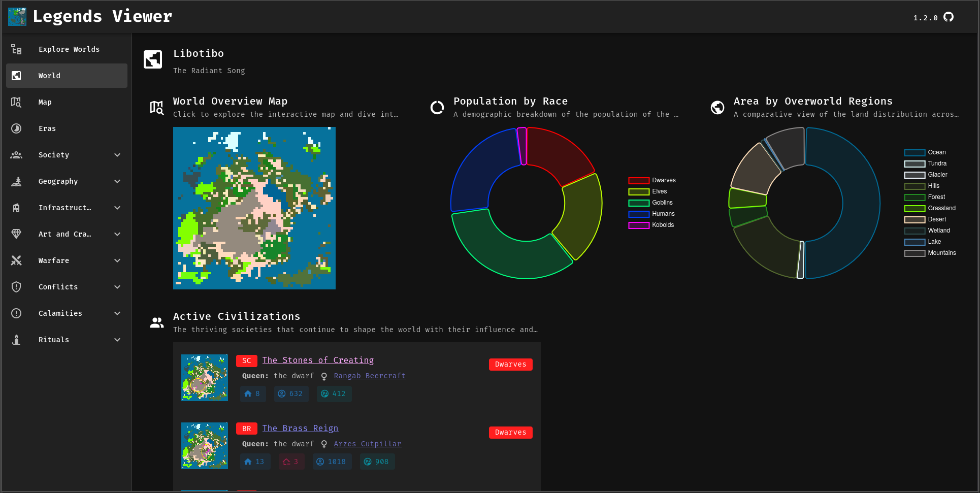This screenshot has width=980, height=493.
Task: Toggle Dwarves series in population legend
Action: click(652, 180)
